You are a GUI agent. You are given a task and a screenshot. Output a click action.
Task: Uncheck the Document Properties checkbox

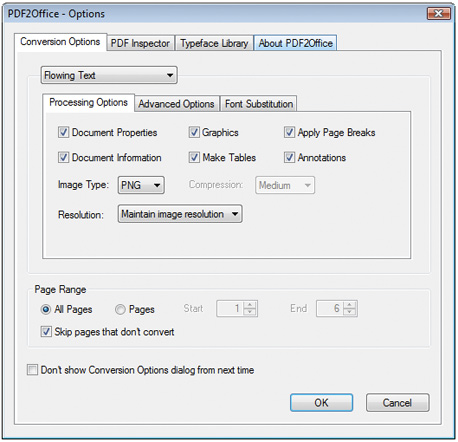(x=63, y=132)
